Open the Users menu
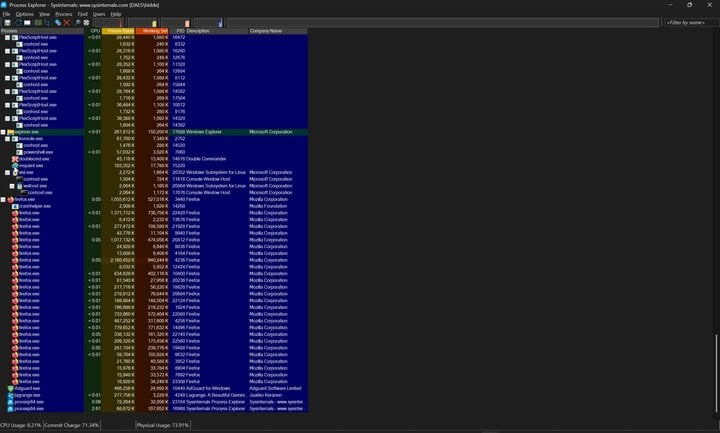 click(99, 14)
